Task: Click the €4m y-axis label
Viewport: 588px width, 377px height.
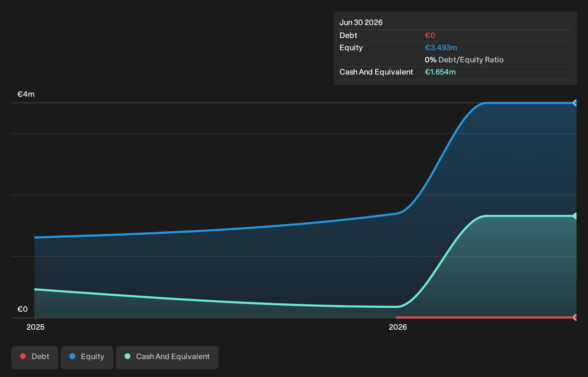Action: [26, 94]
